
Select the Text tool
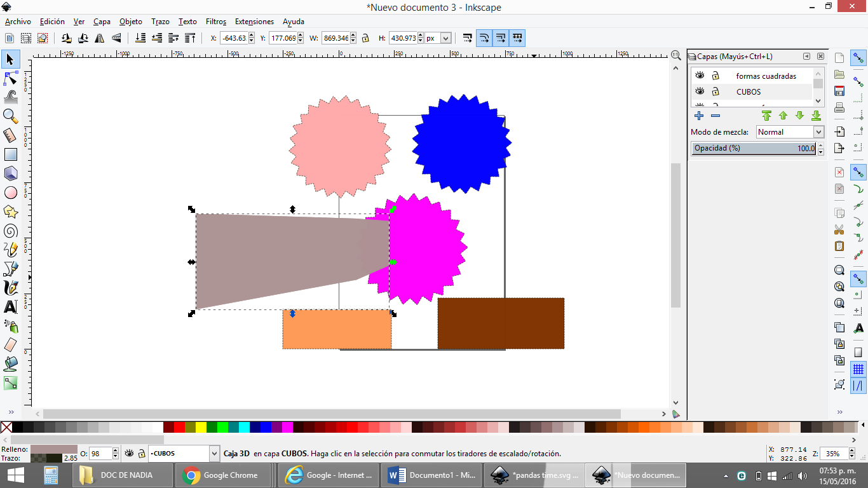point(10,307)
